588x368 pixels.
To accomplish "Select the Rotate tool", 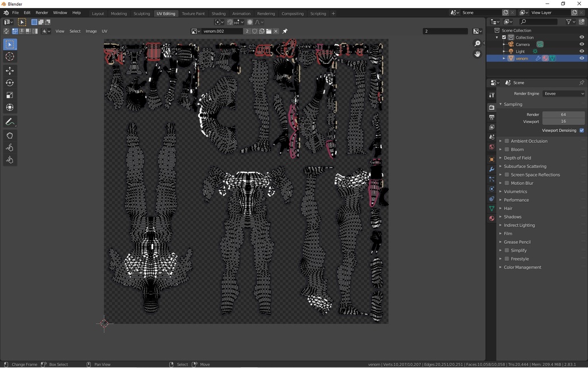I will [x=9, y=82].
